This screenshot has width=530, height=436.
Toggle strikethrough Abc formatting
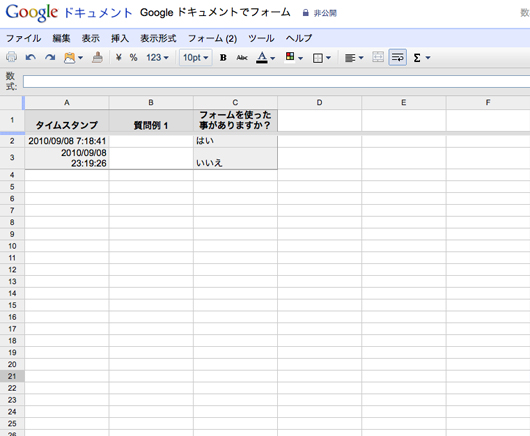pos(242,58)
